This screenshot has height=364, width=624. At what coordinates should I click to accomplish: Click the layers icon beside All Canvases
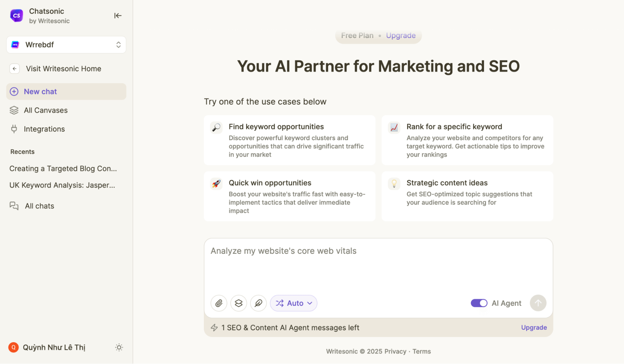click(x=14, y=110)
